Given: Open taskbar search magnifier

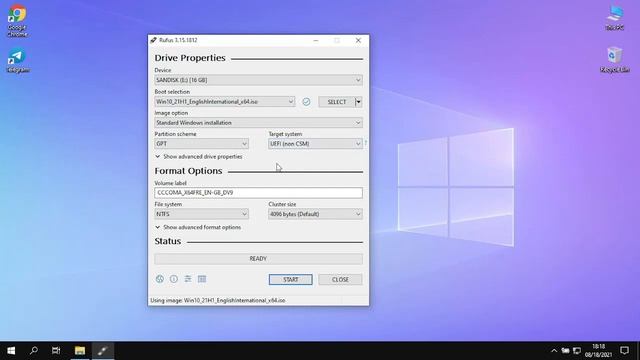Looking at the screenshot, I should (34, 351).
